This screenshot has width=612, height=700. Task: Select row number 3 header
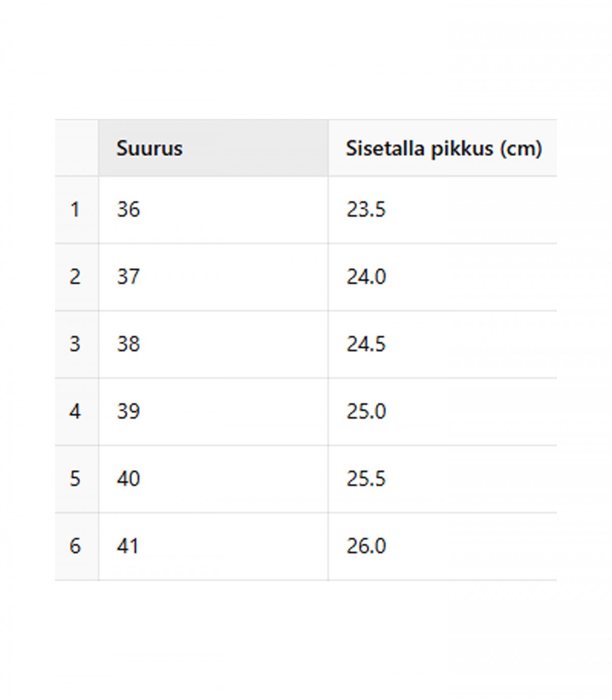click(76, 344)
